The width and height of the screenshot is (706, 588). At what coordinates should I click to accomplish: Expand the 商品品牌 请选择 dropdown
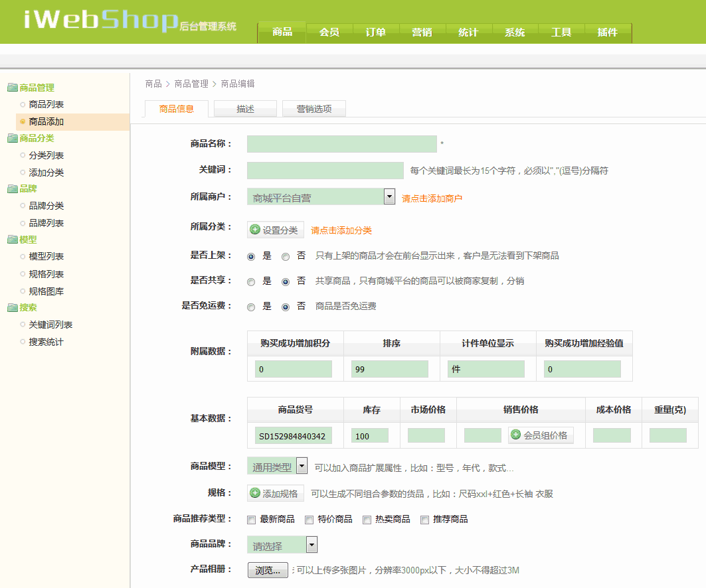click(311, 546)
